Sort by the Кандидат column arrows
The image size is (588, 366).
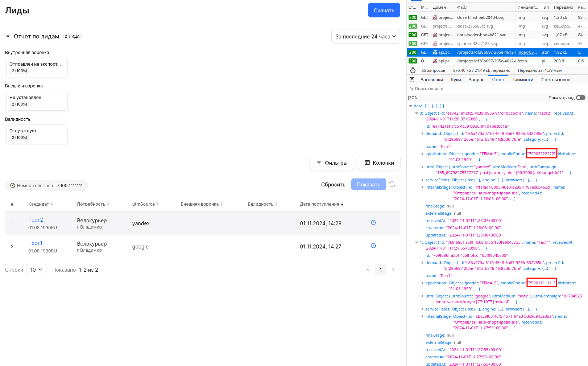(52, 204)
